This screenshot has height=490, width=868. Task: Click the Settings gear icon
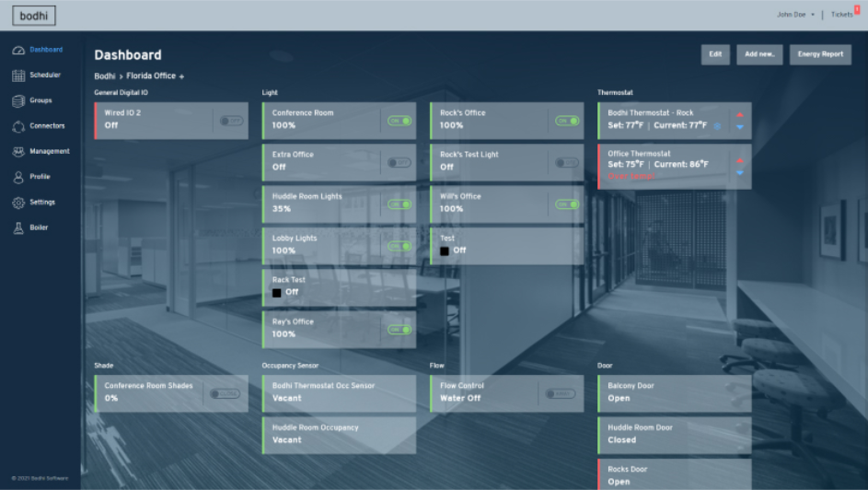(18, 203)
